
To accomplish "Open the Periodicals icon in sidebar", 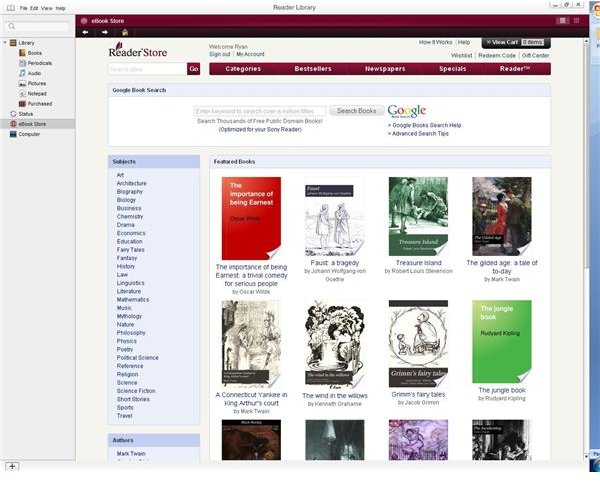I will (23, 63).
